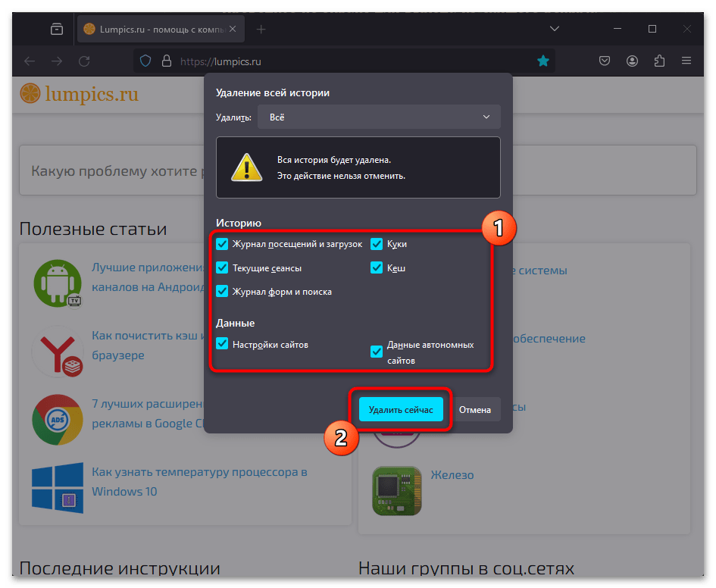Open the extensions puzzle icon
Viewport: 716px width, 588px height.
659,61
